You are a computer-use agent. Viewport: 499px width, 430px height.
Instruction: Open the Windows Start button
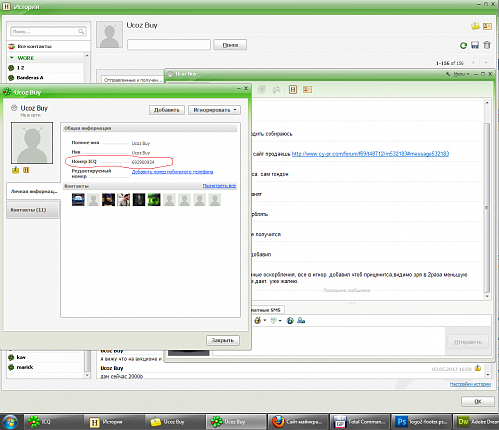pos(10,422)
